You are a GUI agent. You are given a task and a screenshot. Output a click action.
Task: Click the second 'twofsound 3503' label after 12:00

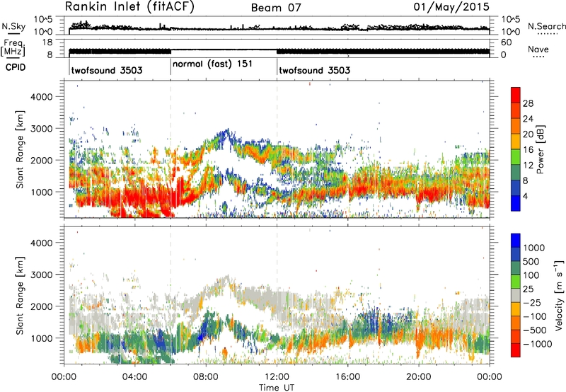[x=314, y=70]
